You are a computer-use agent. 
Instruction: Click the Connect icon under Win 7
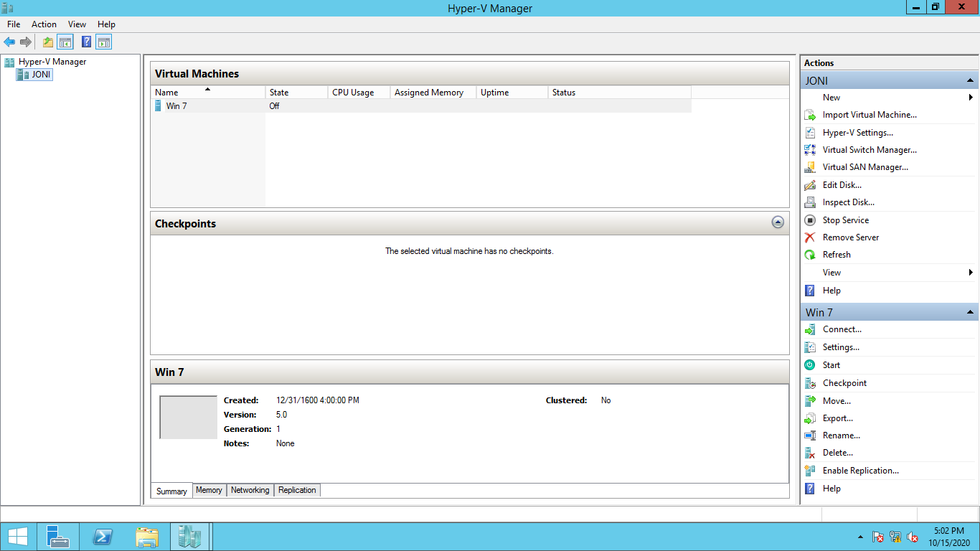pyautogui.click(x=810, y=329)
